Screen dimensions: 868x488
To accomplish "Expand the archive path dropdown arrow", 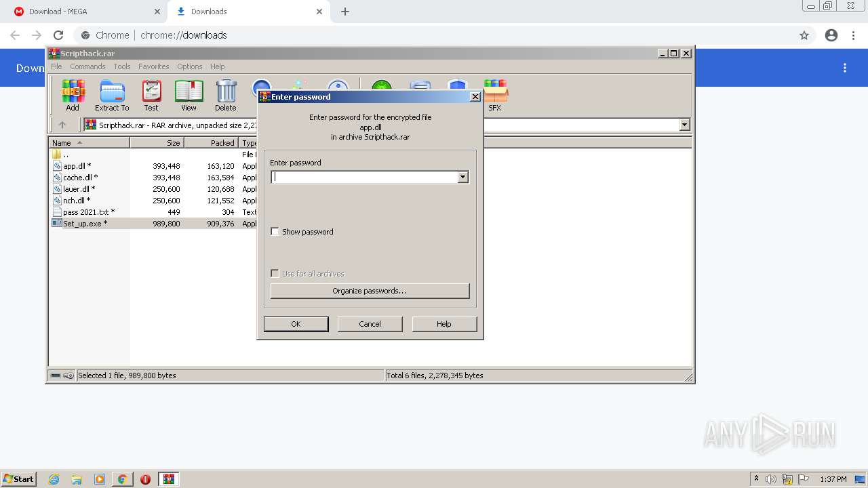I will coord(684,125).
